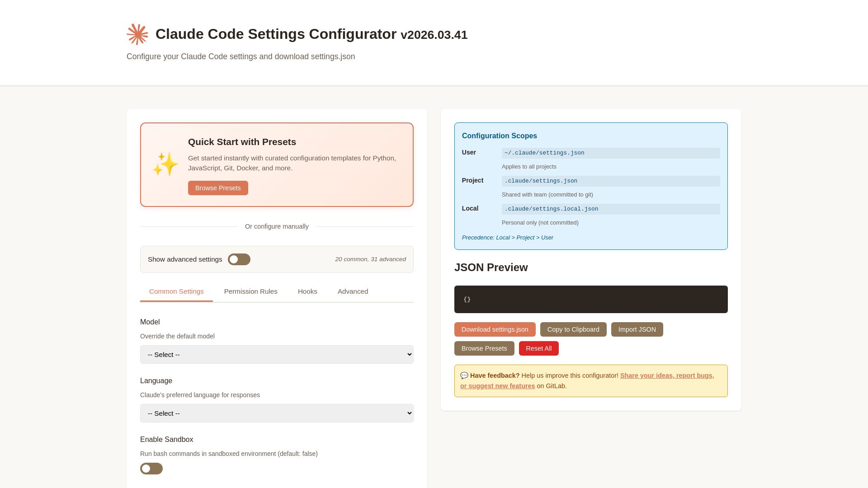The height and width of the screenshot is (488, 868).
Task: Click the Enable Sandbox label
Action: [166, 440]
